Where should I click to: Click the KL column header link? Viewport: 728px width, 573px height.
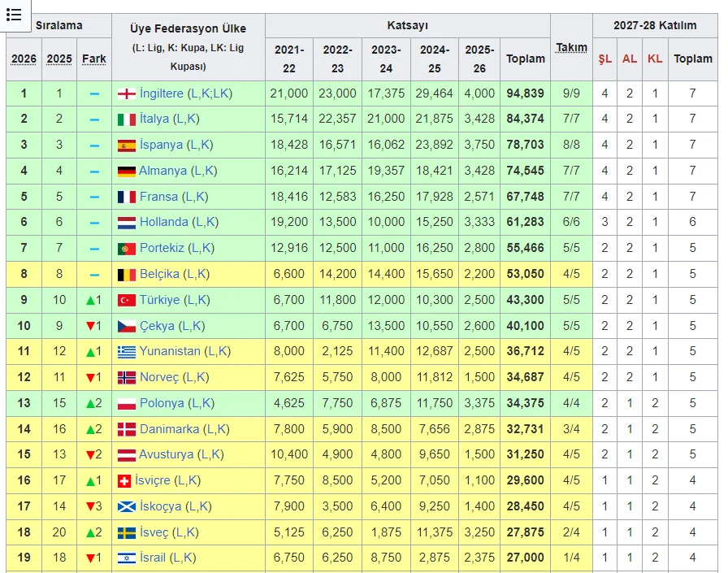pyautogui.click(x=655, y=59)
